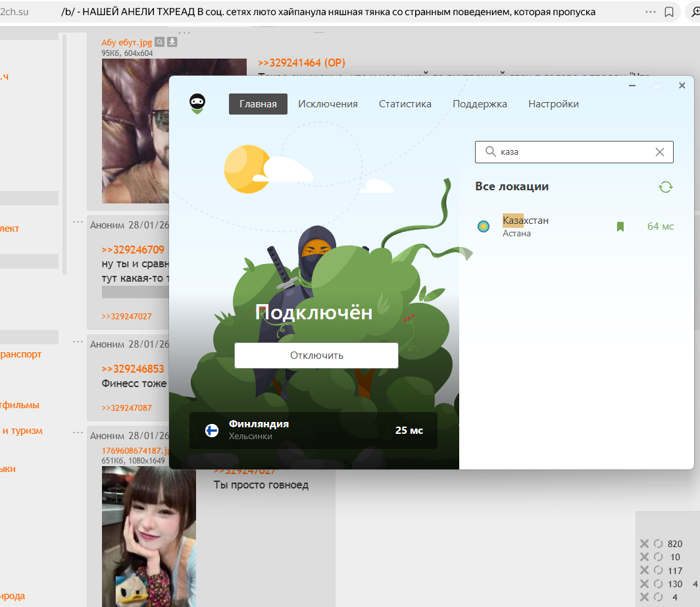Image resolution: width=700 pixels, height=607 pixels.
Task: Select the Казахстан Астана location
Action: (574, 226)
